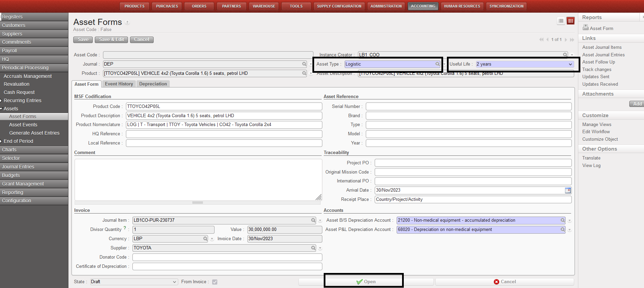
Task: Click into the Comment text area
Action: (x=198, y=180)
